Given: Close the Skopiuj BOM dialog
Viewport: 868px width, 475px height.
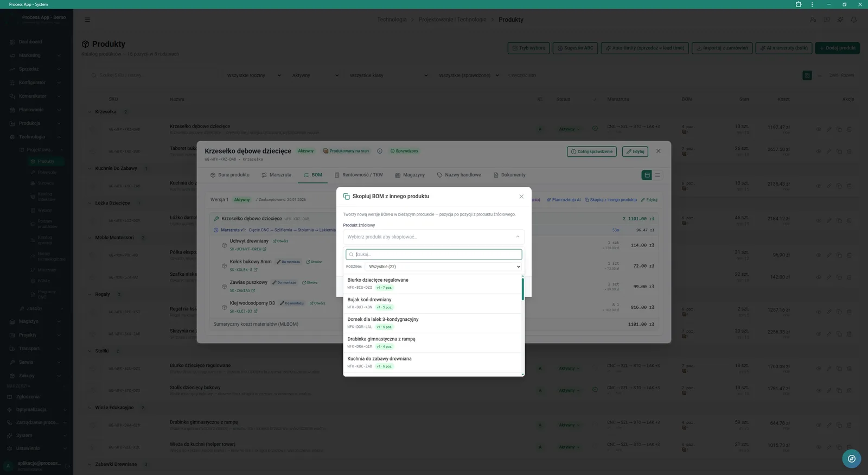Looking at the screenshot, I should (521, 197).
